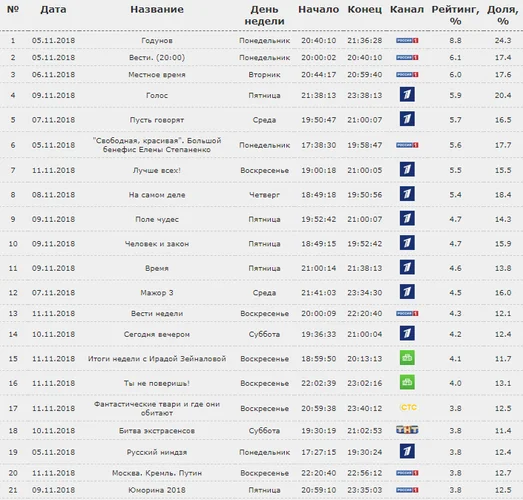Click the rating value 8.8 for Годунов

455,40
